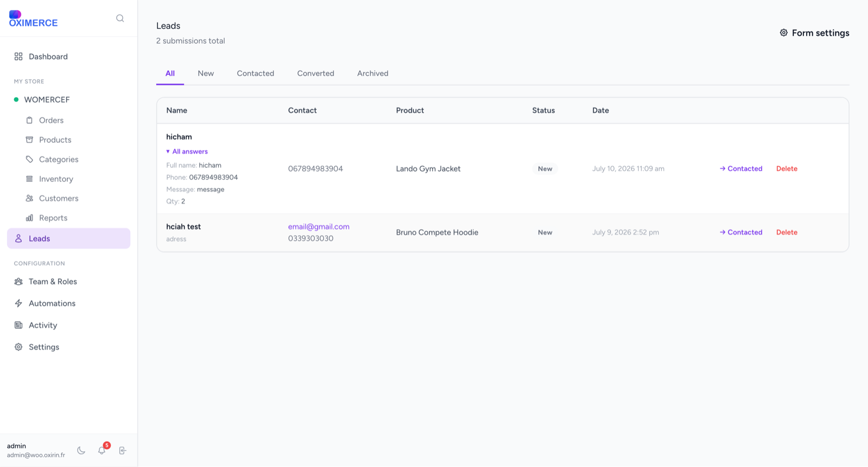Click the Contact column header
Image resolution: width=868 pixels, height=467 pixels.
(302, 110)
